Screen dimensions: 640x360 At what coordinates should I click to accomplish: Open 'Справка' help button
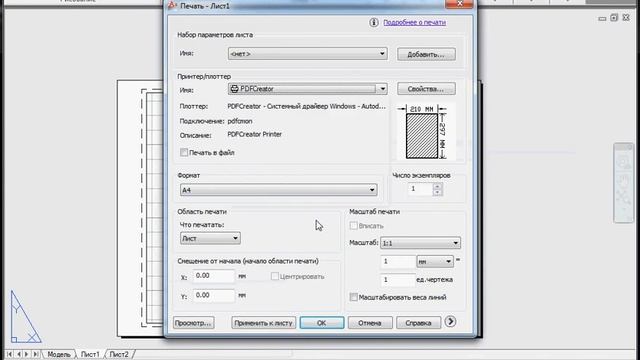click(418, 323)
